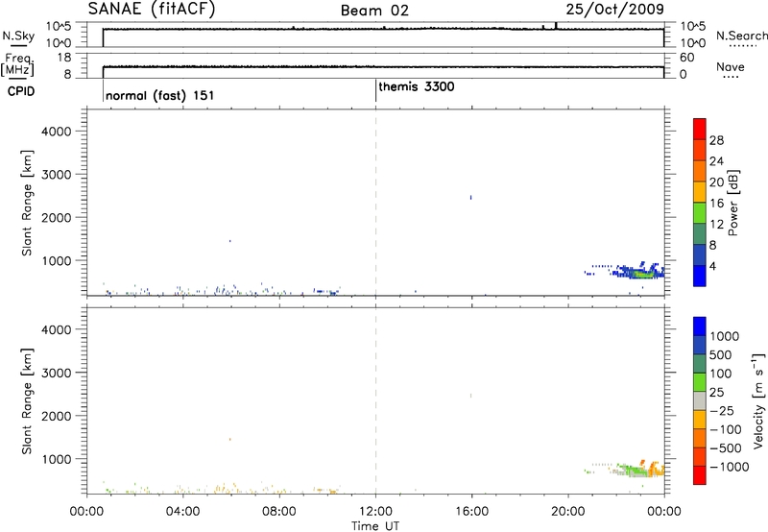Click the 'themis 3300' CPID entry
This screenshot has width=768, height=532.
(417, 86)
